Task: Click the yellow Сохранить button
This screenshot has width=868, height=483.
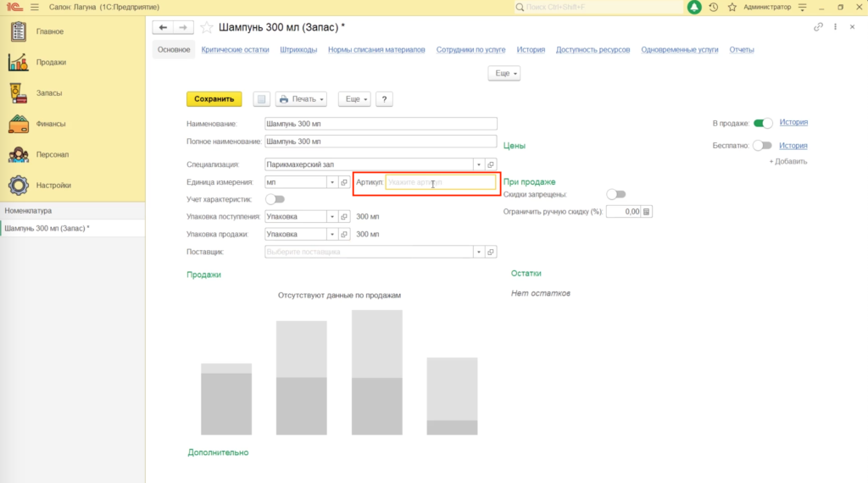Action: click(x=214, y=99)
